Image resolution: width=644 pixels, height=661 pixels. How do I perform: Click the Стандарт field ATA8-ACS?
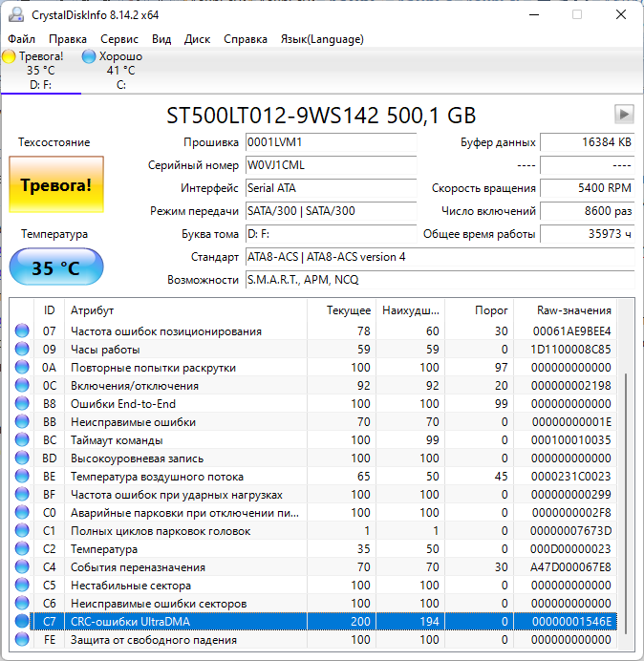440,257
